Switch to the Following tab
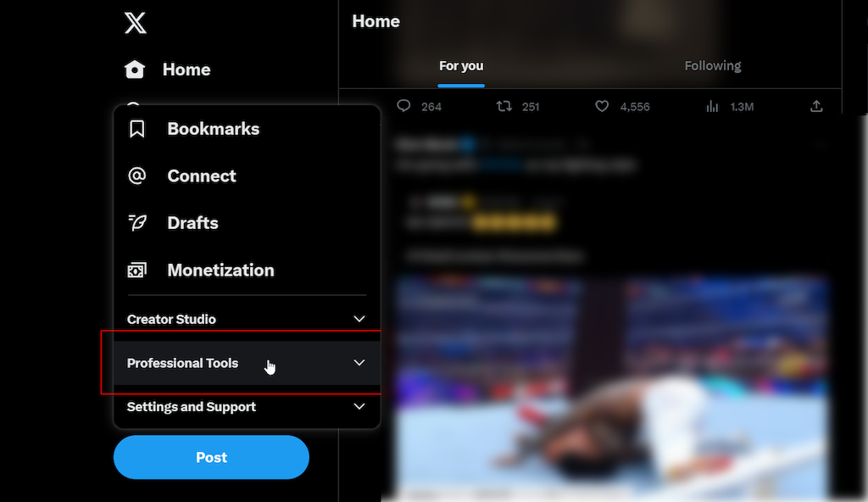 pos(712,66)
